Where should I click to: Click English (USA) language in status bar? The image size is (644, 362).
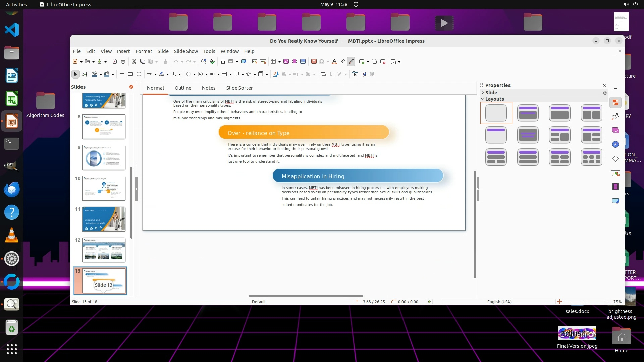click(499, 302)
